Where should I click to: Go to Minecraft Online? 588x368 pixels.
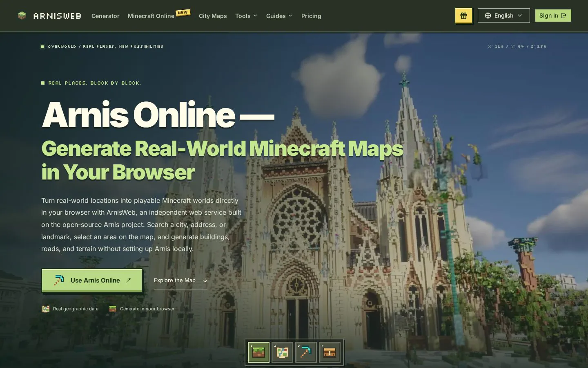click(x=151, y=16)
